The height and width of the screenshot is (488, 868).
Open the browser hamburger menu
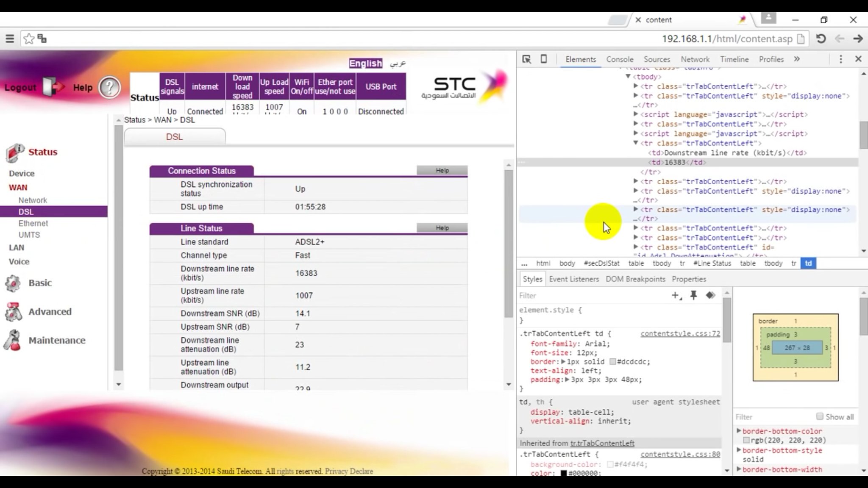coord(10,39)
